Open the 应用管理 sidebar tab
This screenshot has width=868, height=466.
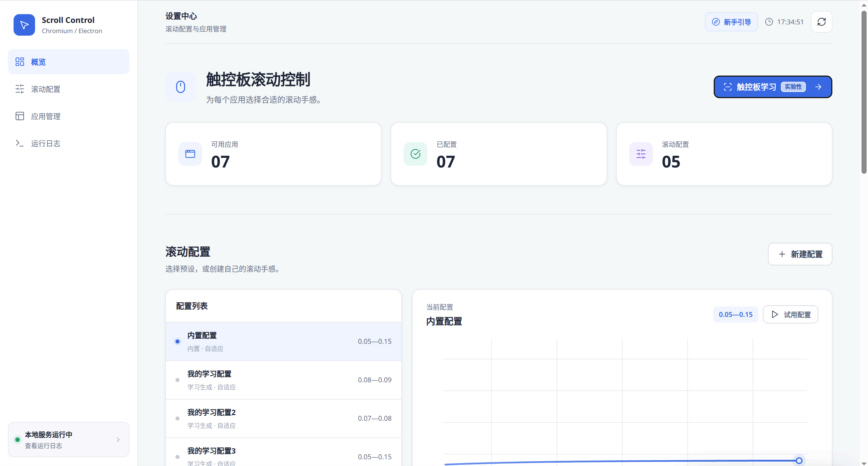click(69, 116)
